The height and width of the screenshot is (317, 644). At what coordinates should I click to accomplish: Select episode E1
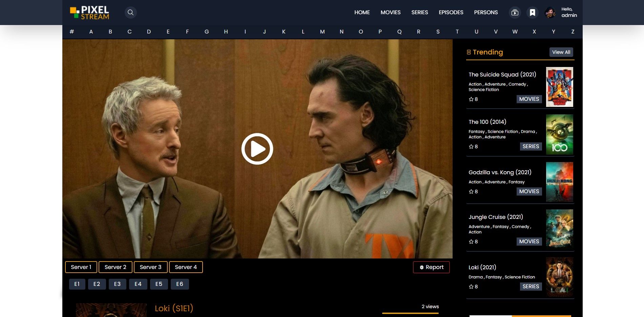pos(77,284)
